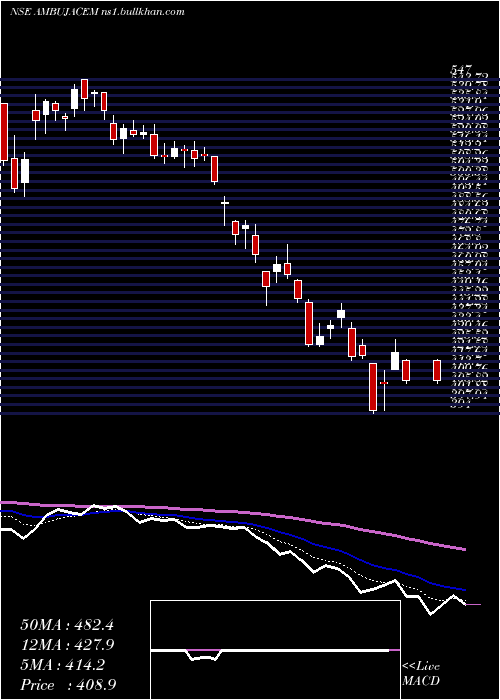This screenshot has height=700, width=500.
Task: Click the 5MA : 414.2 label
Action: tap(62, 665)
